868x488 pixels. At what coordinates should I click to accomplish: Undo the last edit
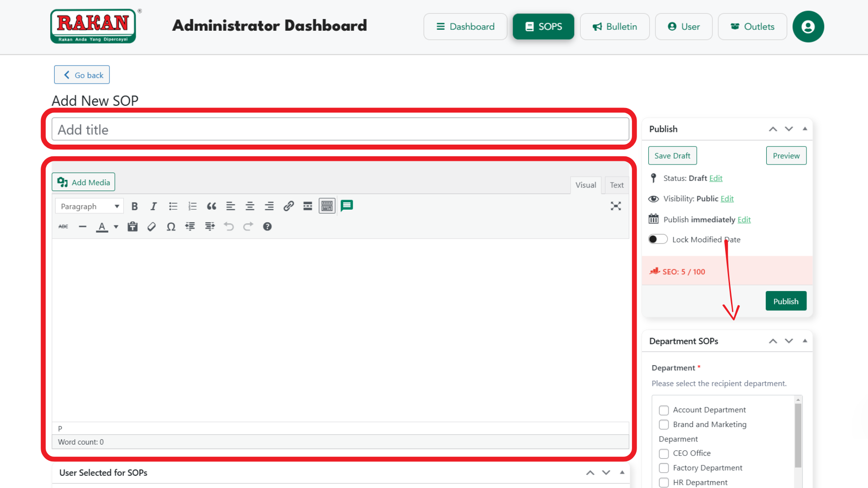tap(229, 227)
